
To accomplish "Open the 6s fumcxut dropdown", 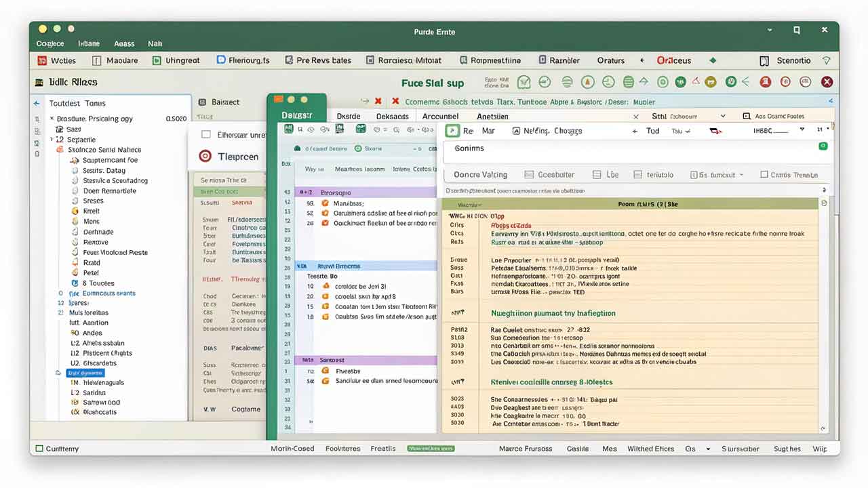I will pos(717,174).
